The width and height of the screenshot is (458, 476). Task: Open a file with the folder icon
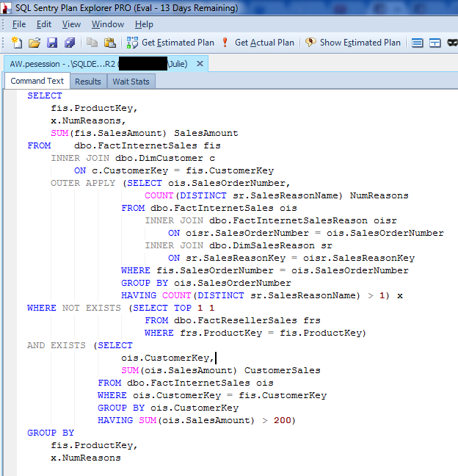(x=34, y=43)
